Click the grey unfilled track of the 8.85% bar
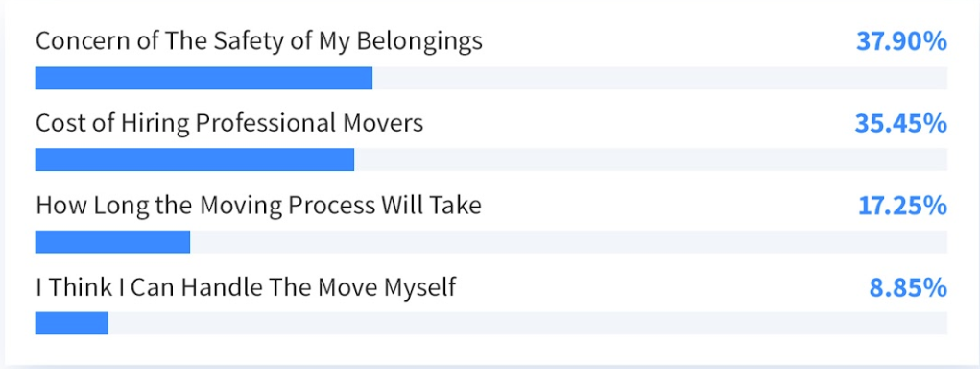 point(528,323)
